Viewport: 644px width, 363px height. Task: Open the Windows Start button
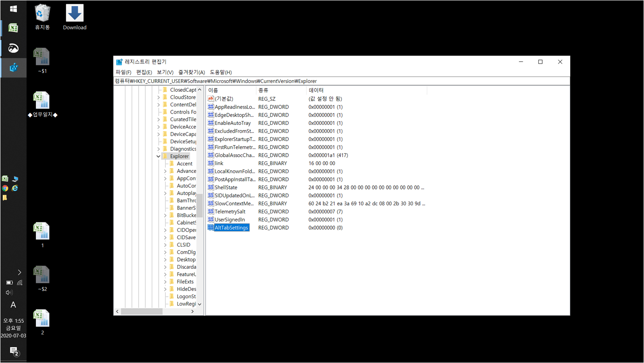tap(13, 9)
